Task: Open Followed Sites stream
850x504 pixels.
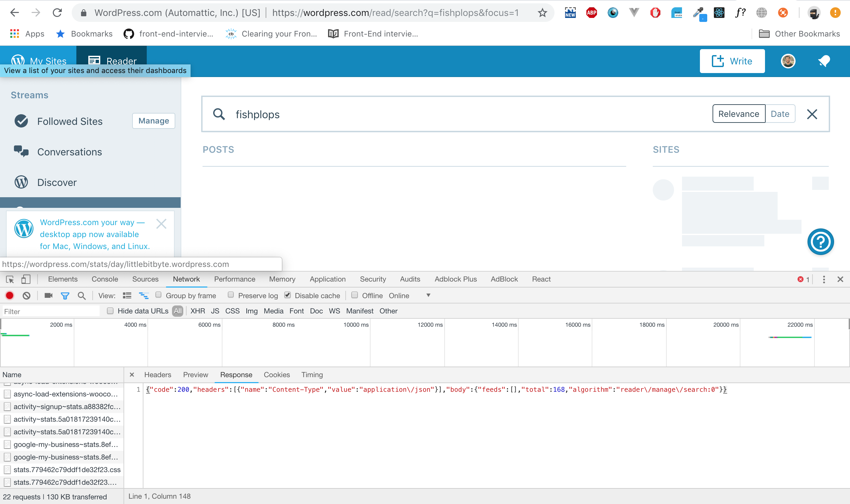Action: click(x=70, y=121)
